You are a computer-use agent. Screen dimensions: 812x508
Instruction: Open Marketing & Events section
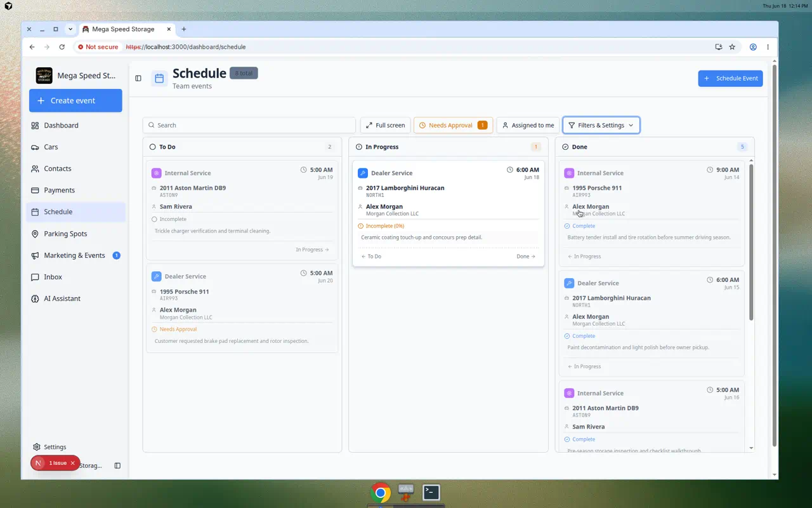[x=76, y=255]
